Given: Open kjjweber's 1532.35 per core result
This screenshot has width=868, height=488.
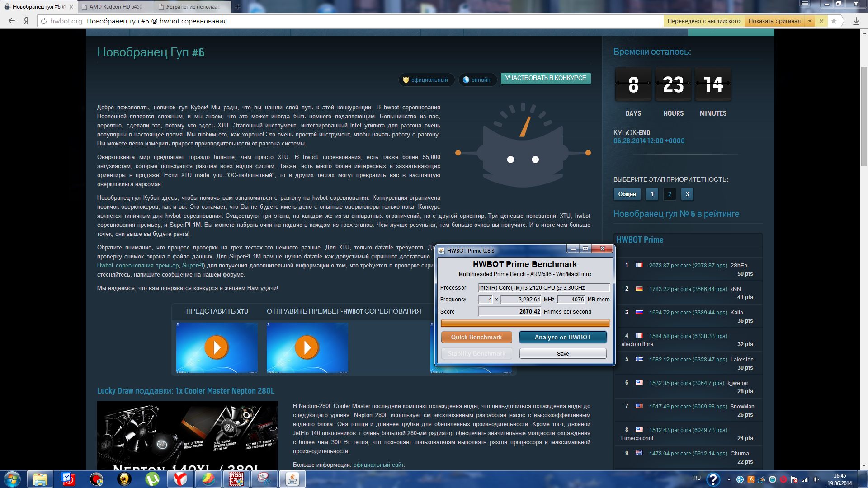Looking at the screenshot, I should coord(687,383).
